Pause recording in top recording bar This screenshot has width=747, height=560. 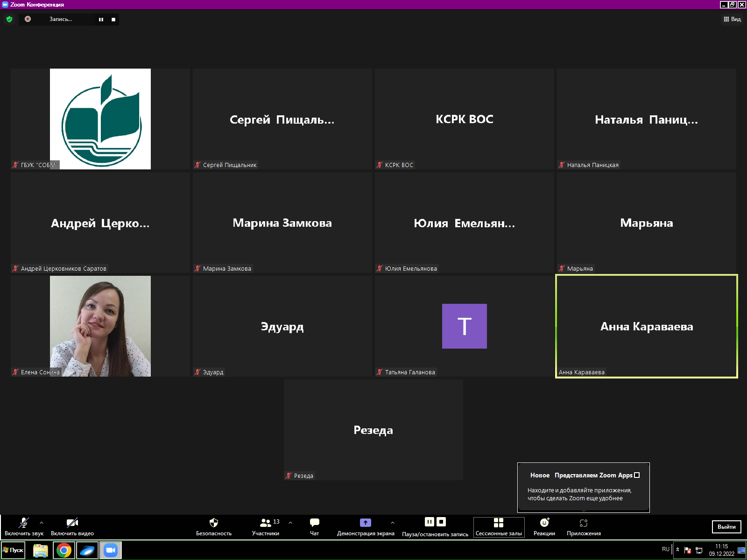click(101, 20)
